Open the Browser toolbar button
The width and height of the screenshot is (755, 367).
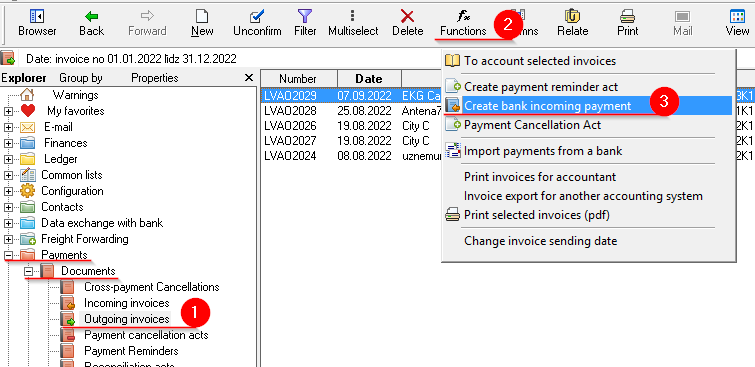(37, 23)
